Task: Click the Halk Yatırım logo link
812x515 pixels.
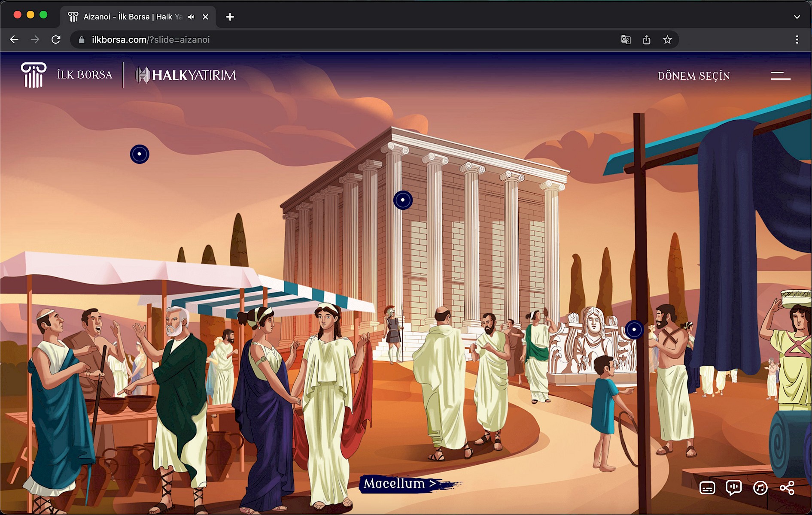Action: [x=186, y=75]
